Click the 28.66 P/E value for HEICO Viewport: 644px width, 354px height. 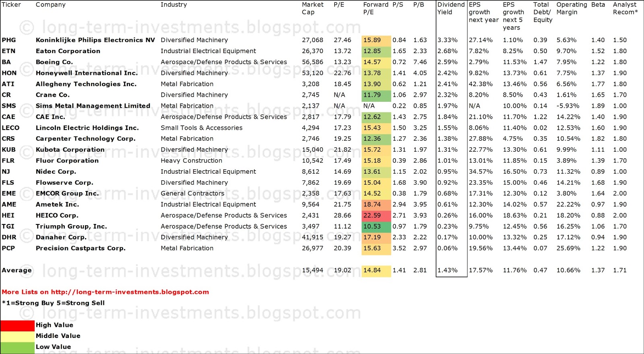(342, 216)
